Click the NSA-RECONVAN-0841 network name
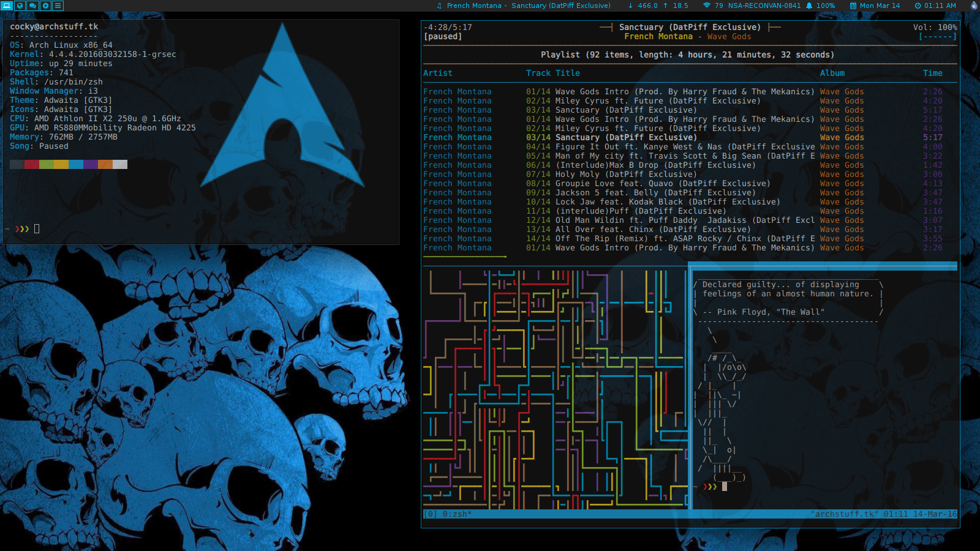Screen dimensions: 980x551 [764, 6]
